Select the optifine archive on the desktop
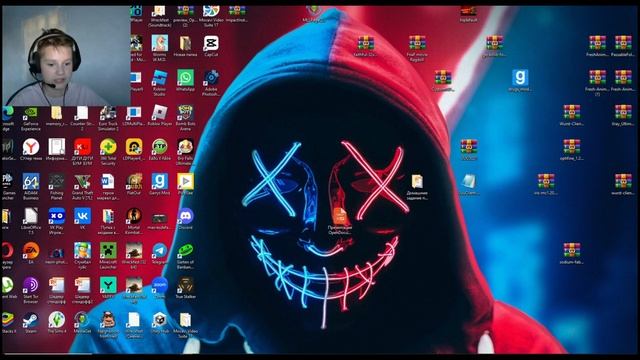The width and height of the screenshot is (640, 360). (x=571, y=147)
